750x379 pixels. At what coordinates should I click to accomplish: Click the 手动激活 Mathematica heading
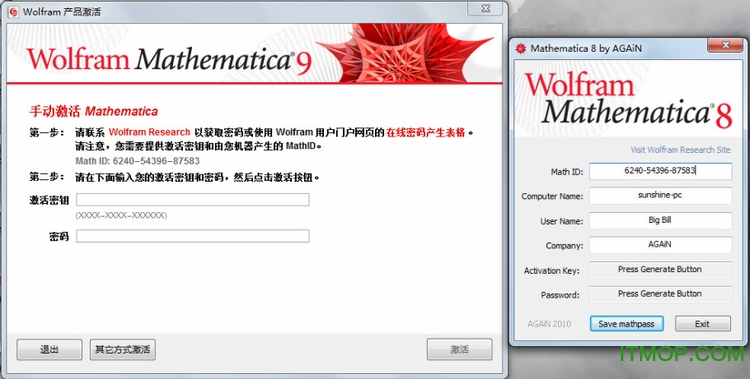(x=94, y=111)
